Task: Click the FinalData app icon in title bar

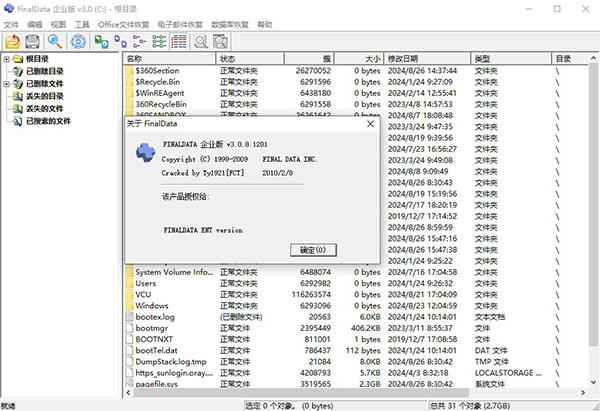Action: pyautogui.click(x=8, y=8)
